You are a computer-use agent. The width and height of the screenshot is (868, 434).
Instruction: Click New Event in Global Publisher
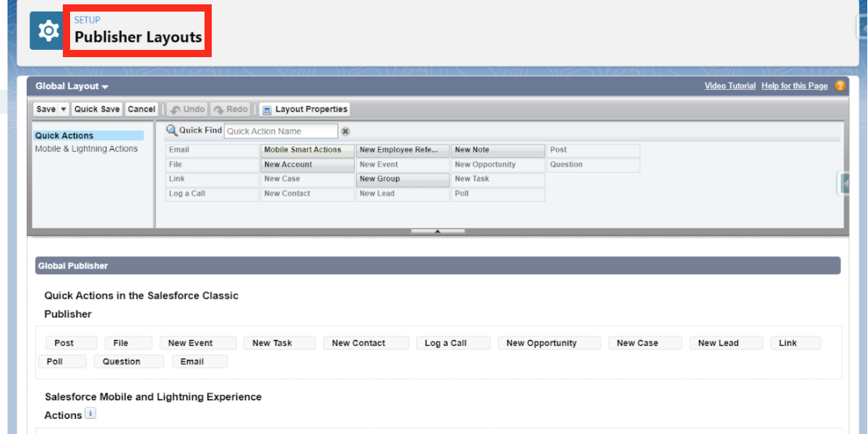tap(198, 344)
